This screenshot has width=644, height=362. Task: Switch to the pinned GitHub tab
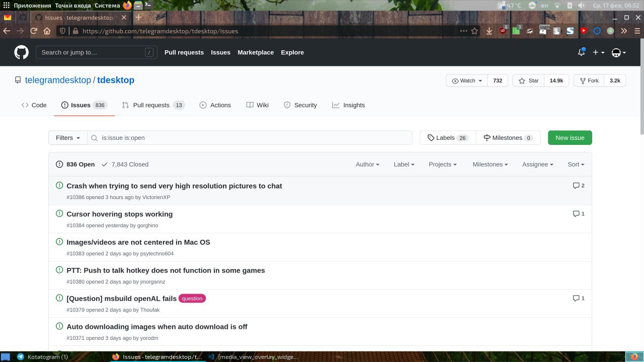coord(23,17)
